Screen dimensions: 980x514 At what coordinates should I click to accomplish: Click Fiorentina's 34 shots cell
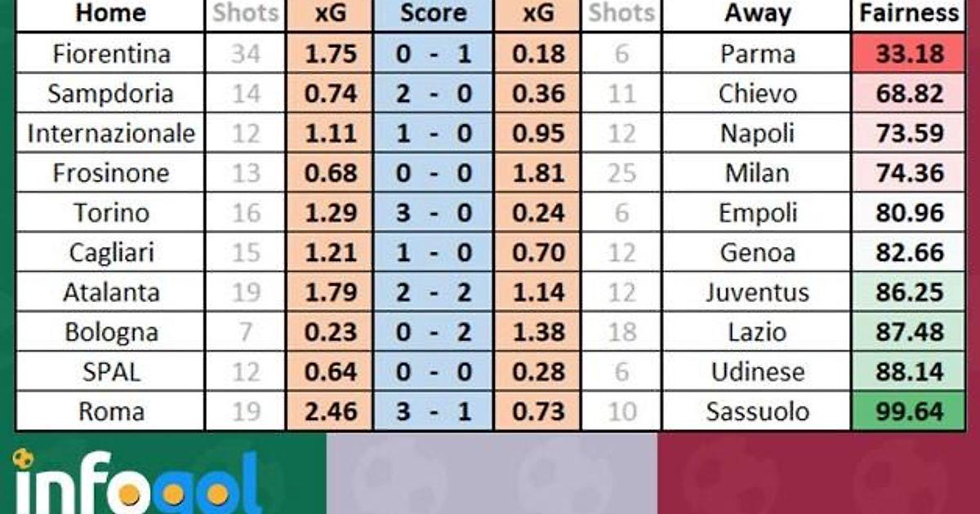tap(245, 54)
